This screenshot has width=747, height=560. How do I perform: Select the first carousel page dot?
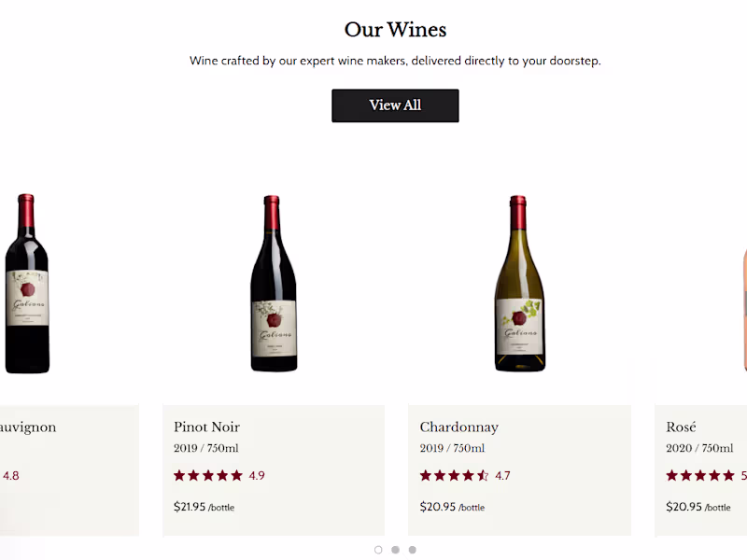tap(378, 550)
